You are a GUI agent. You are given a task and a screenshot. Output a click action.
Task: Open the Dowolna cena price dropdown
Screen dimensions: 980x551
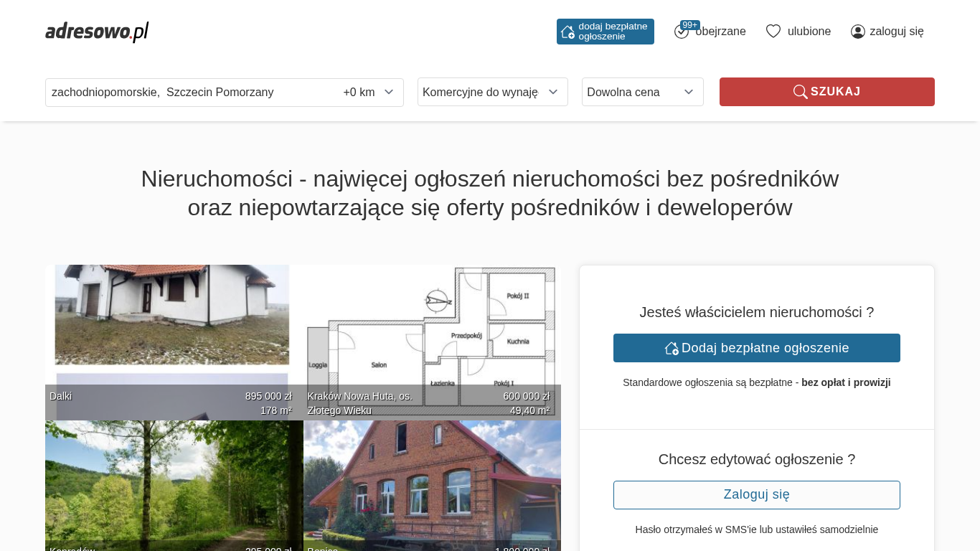[642, 92]
